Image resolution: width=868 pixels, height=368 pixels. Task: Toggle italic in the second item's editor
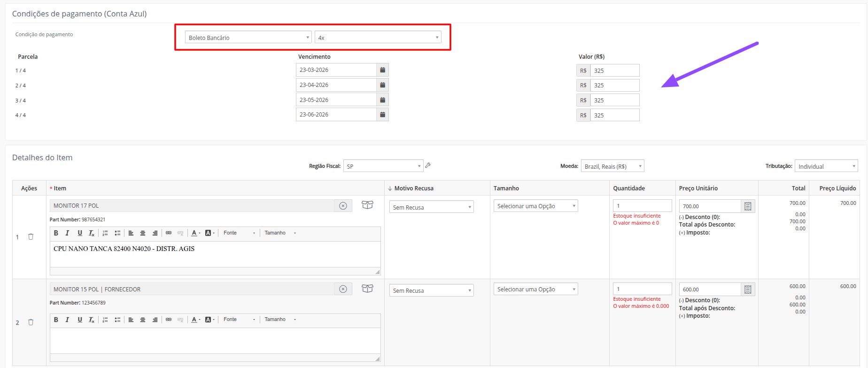67,320
